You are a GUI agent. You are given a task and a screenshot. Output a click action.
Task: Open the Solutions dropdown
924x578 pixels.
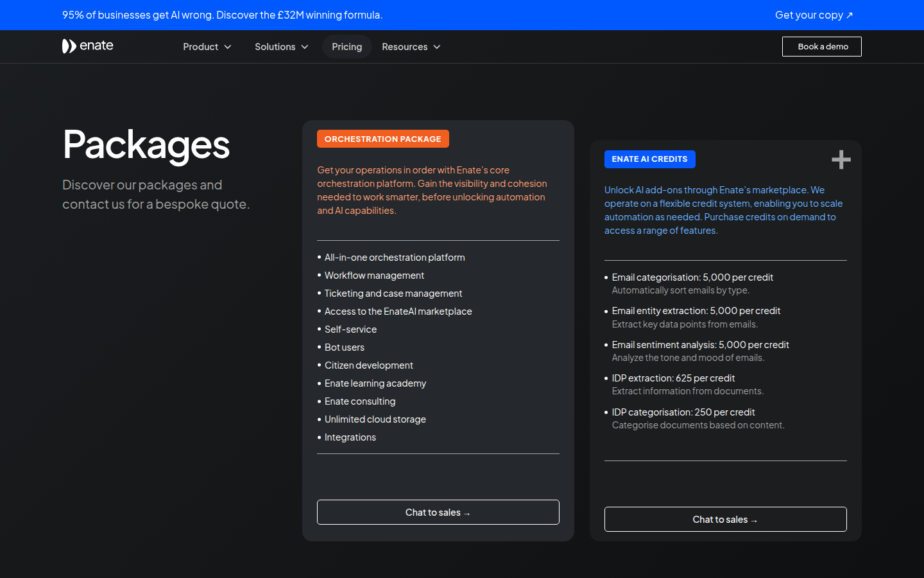pos(281,47)
